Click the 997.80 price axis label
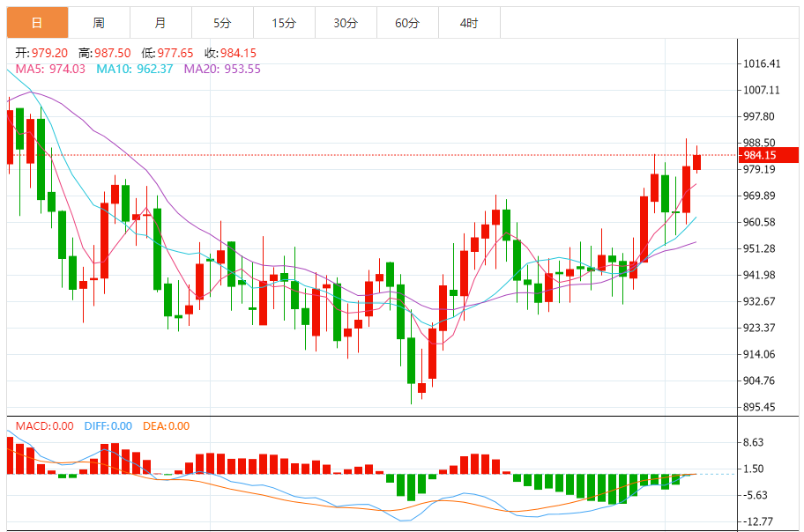Image resolution: width=804 pixels, height=532 pixels. click(x=759, y=117)
